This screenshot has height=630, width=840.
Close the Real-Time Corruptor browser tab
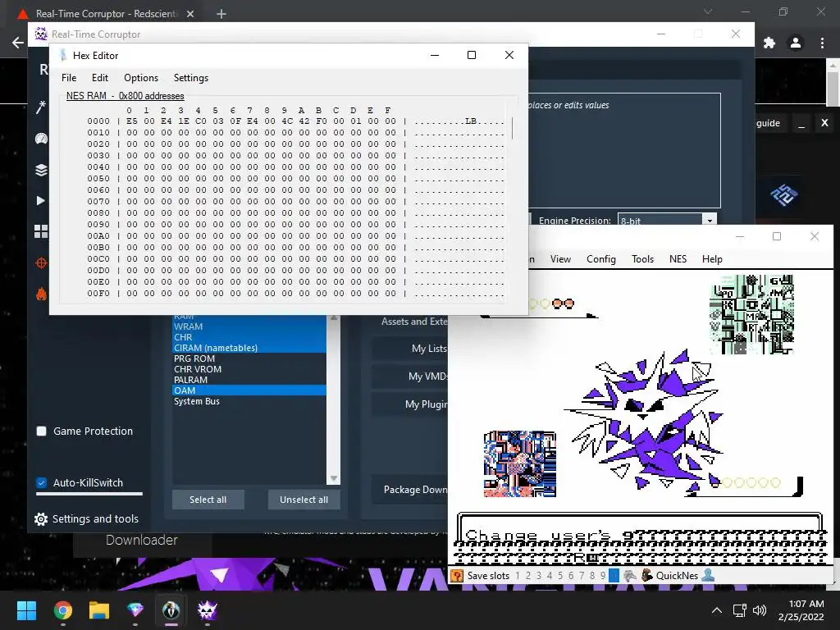tap(190, 14)
